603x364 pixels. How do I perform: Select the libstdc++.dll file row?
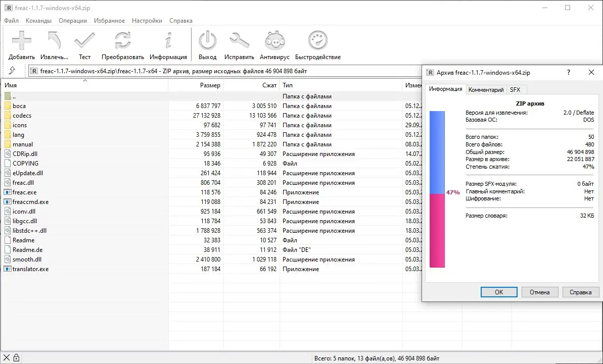pos(211,231)
